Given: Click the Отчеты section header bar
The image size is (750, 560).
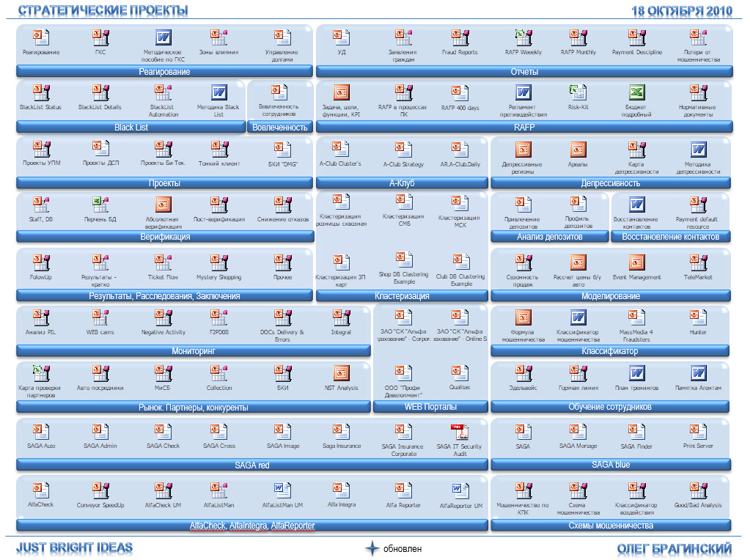Looking at the screenshot, I should tap(524, 72).
